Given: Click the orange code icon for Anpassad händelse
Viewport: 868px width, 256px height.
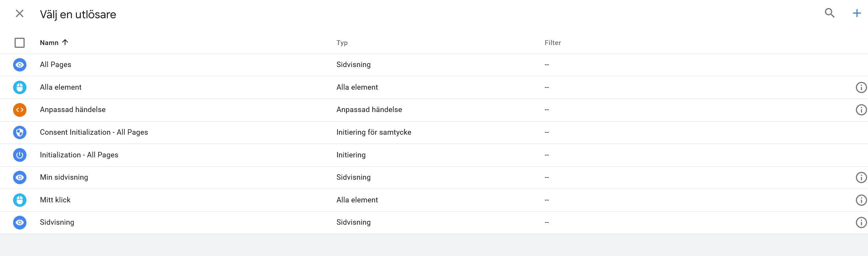Looking at the screenshot, I should coord(19,109).
